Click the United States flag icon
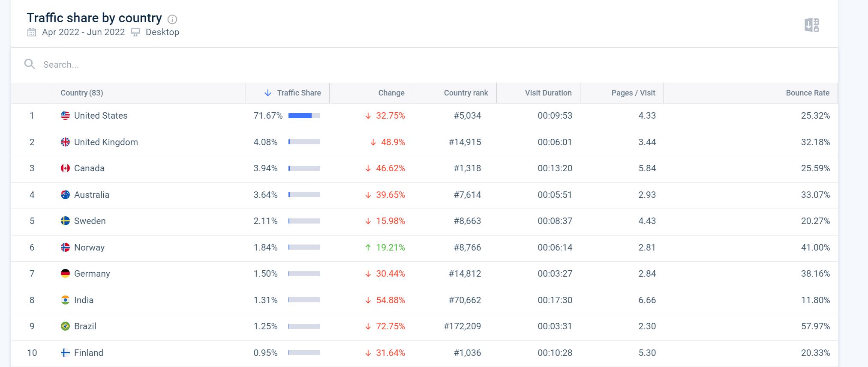Image resolution: width=868 pixels, height=367 pixels. pyautogui.click(x=65, y=116)
